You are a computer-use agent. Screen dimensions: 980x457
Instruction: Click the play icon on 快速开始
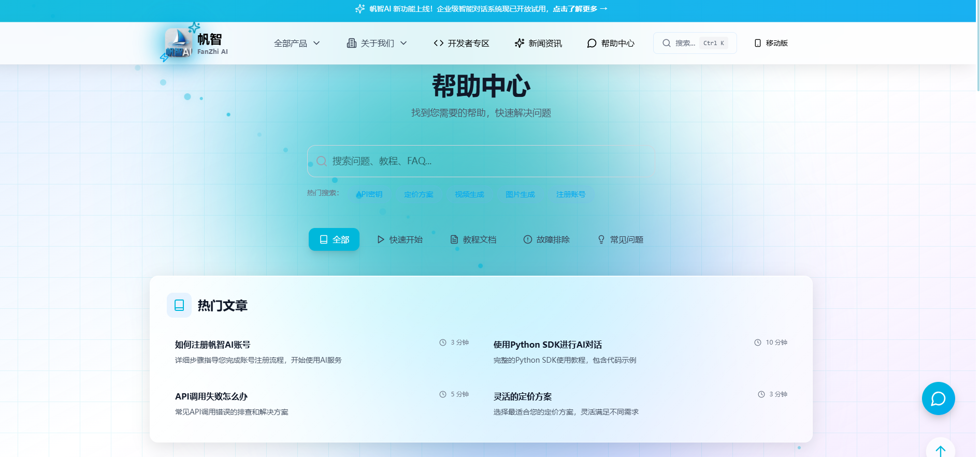pos(381,239)
